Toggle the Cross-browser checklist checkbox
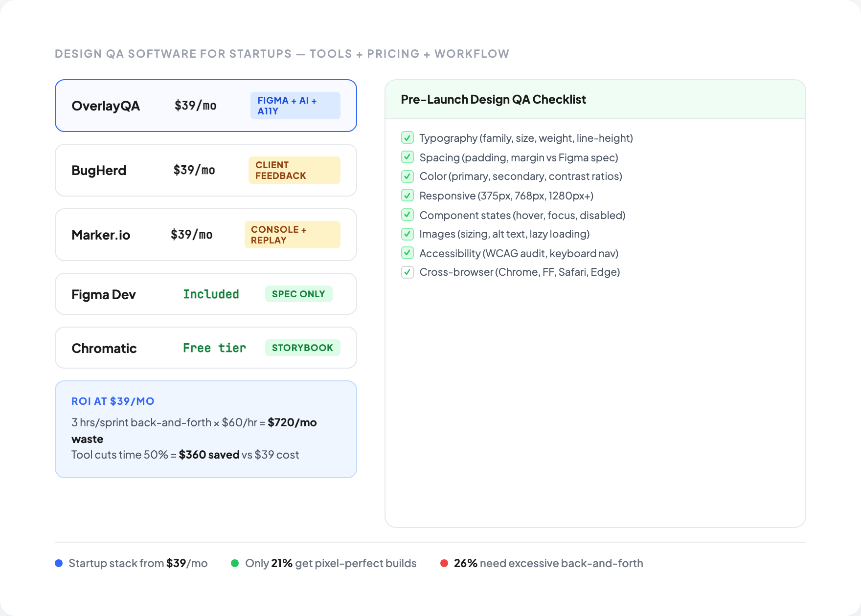The width and height of the screenshot is (861, 616). point(408,272)
